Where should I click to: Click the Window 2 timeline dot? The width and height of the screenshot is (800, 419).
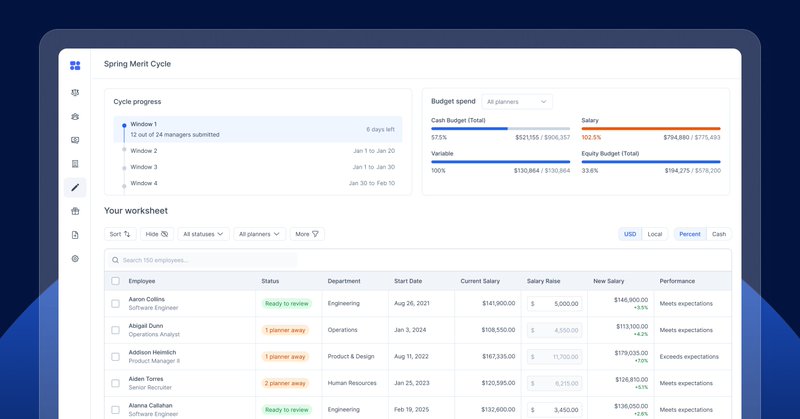click(x=124, y=150)
